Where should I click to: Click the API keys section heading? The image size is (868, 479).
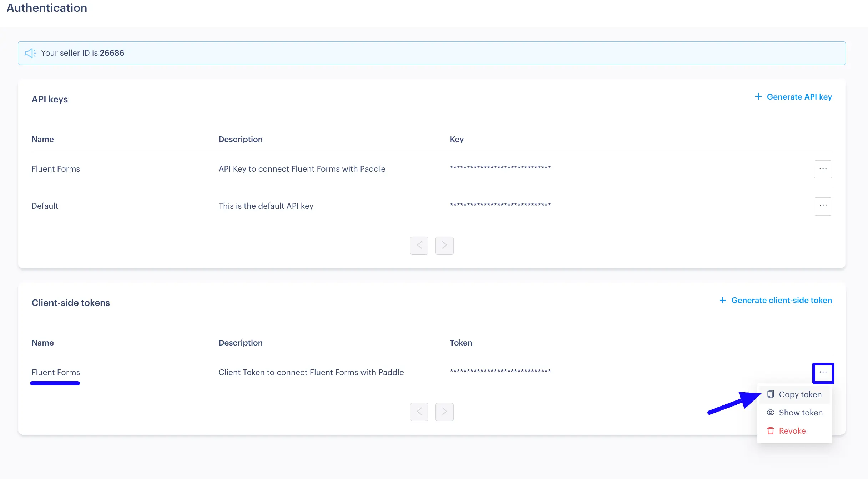[50, 99]
